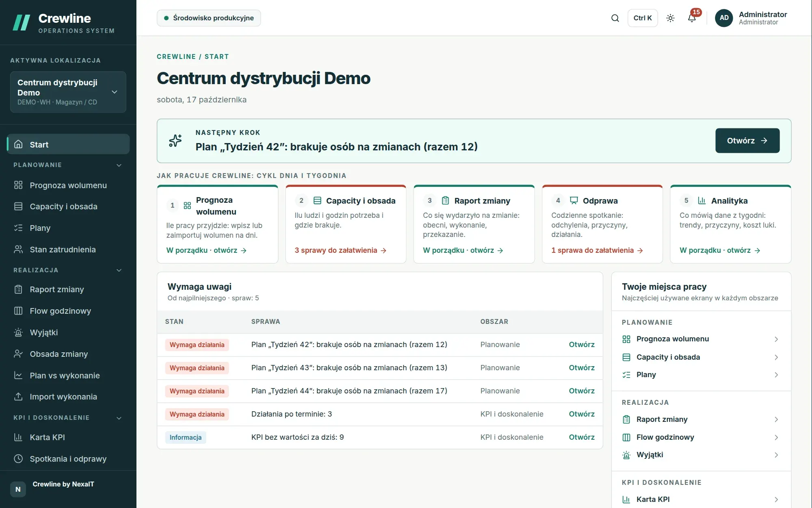Expand Prognoza wolumenu chevron in Twoje miejsca pracy

pos(776,339)
